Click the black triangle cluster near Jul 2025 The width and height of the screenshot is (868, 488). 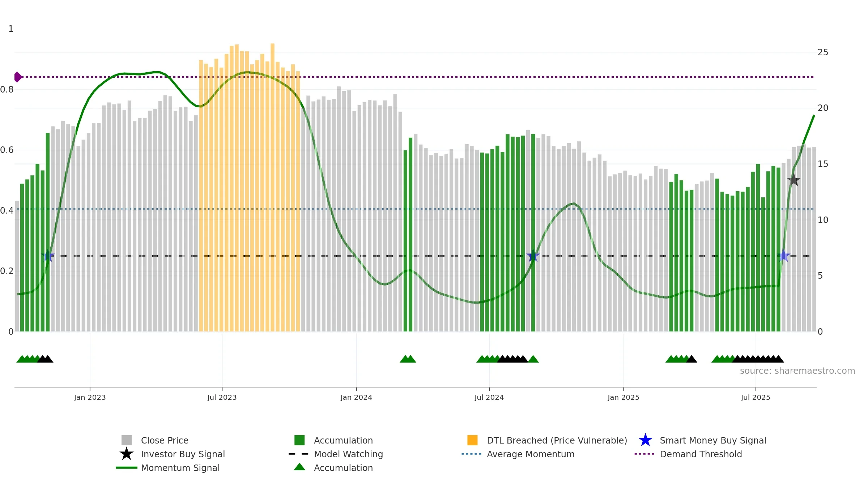[x=758, y=359]
